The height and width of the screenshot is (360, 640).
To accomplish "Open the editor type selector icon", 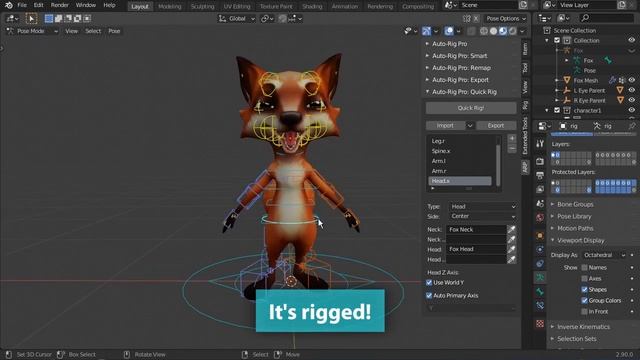I will 11,18.
